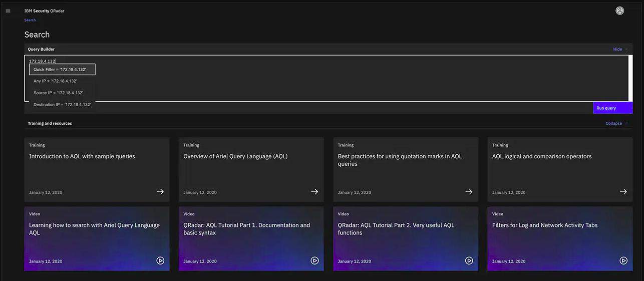This screenshot has height=281, width=644.
Task: Open the user profile avatar
Action: pyautogui.click(x=620, y=11)
